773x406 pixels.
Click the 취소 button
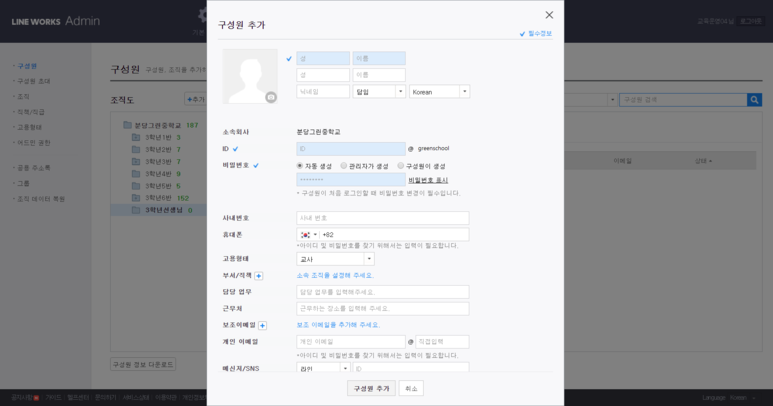click(411, 388)
